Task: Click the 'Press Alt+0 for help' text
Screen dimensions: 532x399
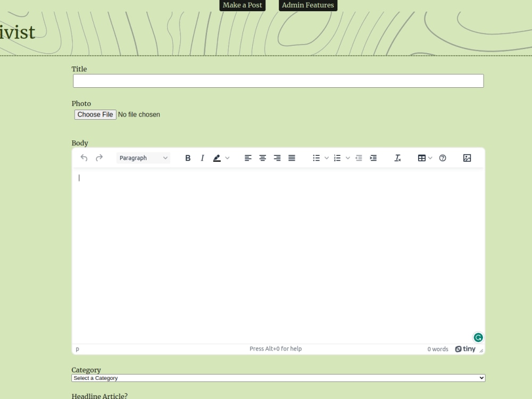Action: pos(276,349)
